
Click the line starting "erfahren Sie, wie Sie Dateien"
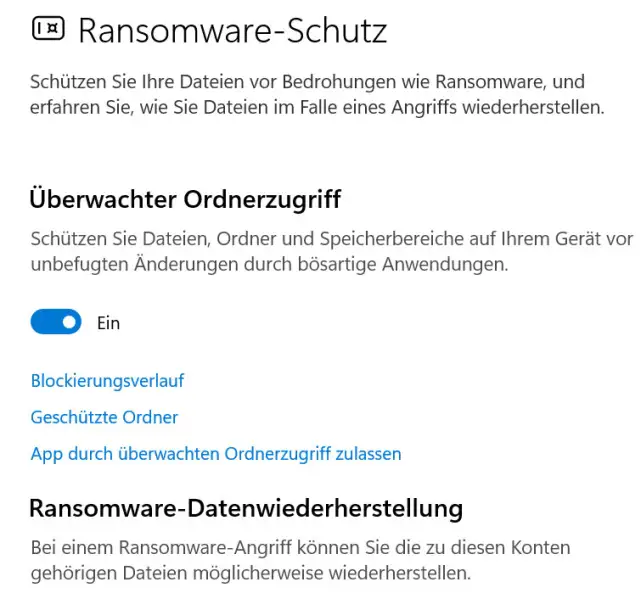(x=318, y=108)
